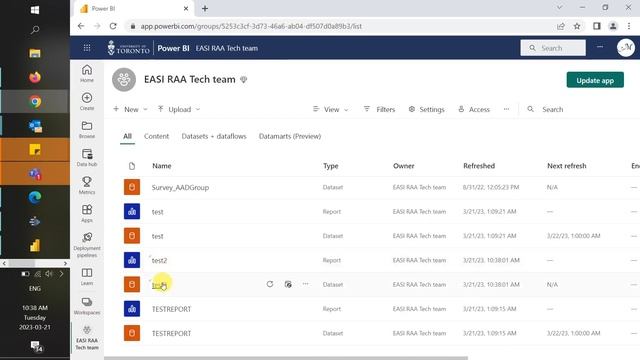This screenshot has width=640, height=360.
Task: Expand the system tray arrow
Action: pyautogui.click(x=62, y=274)
